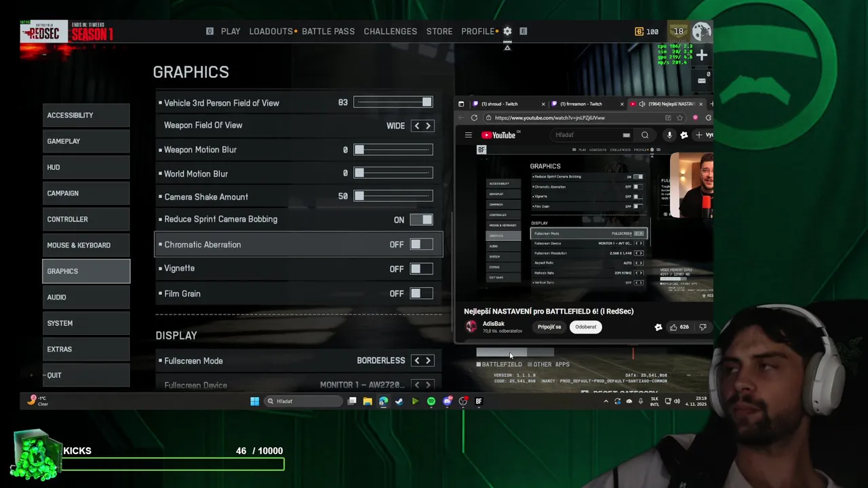The height and width of the screenshot is (488, 868).
Task: Open the YouTube hamburger menu in browser
Action: (468, 135)
